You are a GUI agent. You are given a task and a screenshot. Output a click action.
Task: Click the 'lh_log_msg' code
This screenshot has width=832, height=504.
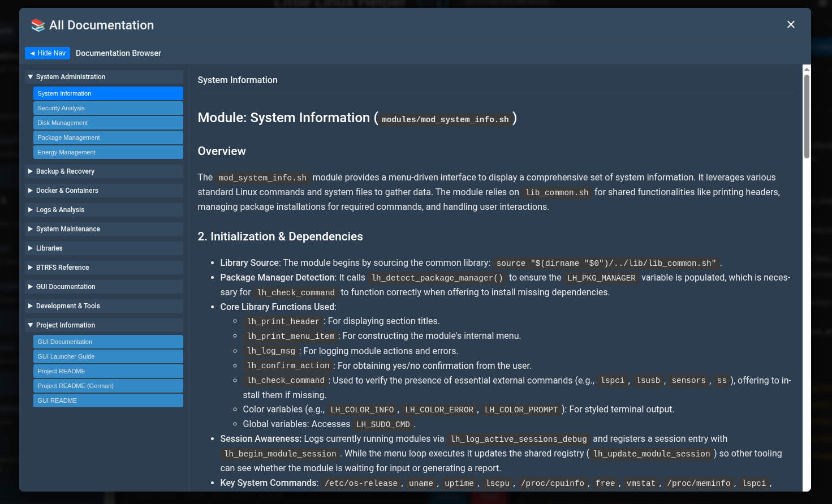[271, 351]
